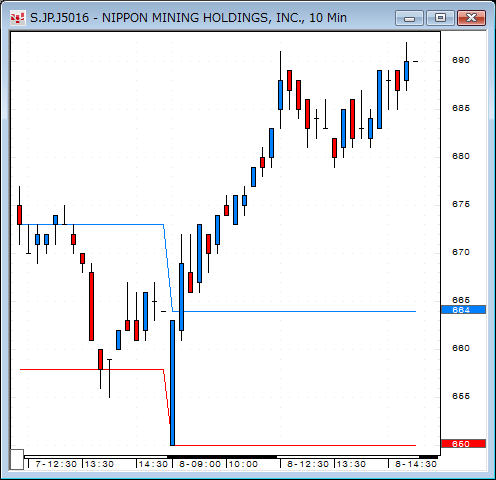This screenshot has height=480, width=496.
Task: Click the 660 price axis label
Action: (x=461, y=348)
